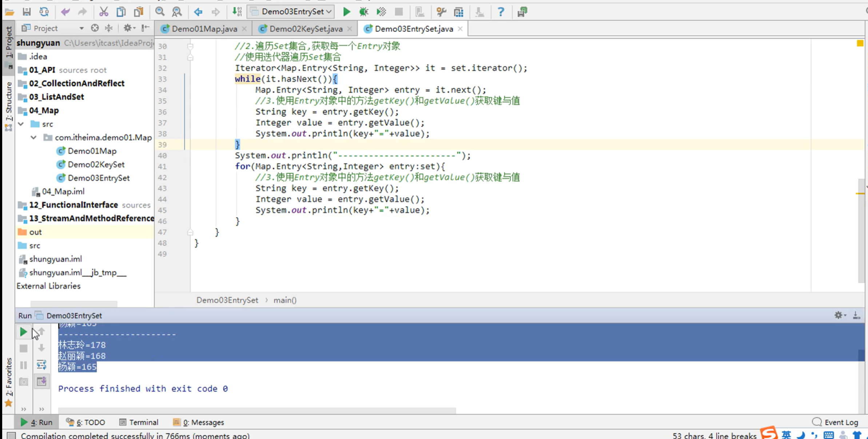Image resolution: width=868 pixels, height=439 pixels.
Task: Click the Save All floppy disk icon
Action: pyautogui.click(x=27, y=12)
